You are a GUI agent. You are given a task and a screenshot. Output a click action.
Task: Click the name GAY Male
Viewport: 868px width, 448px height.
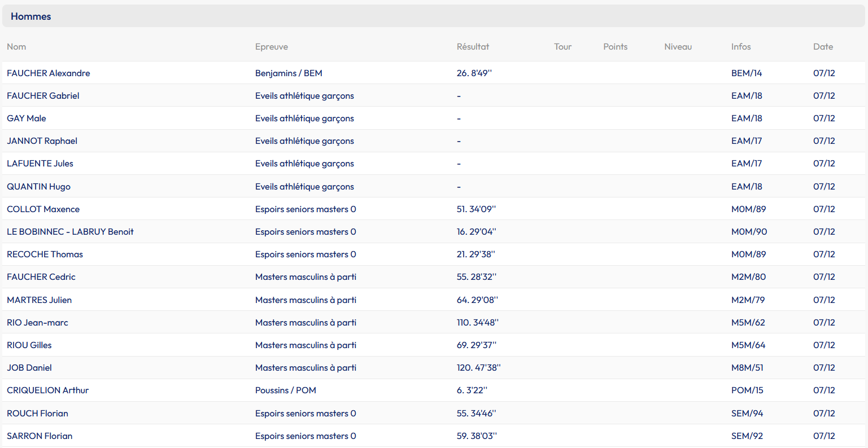[x=27, y=118]
